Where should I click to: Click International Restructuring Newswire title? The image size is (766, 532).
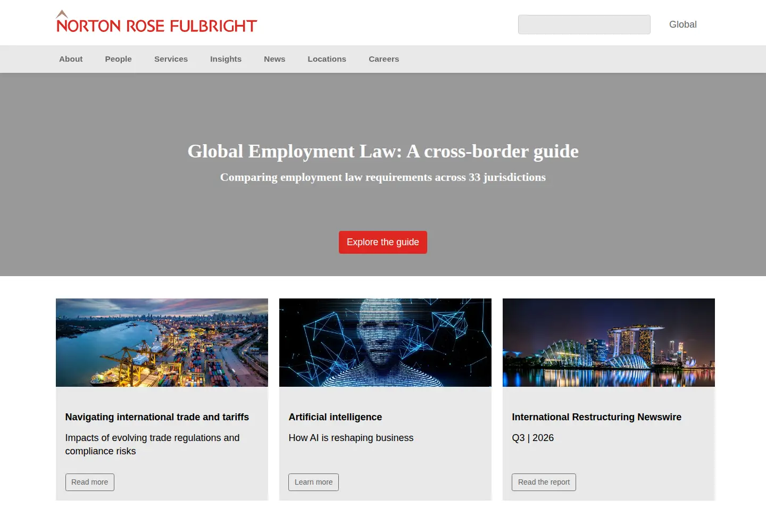(x=596, y=417)
